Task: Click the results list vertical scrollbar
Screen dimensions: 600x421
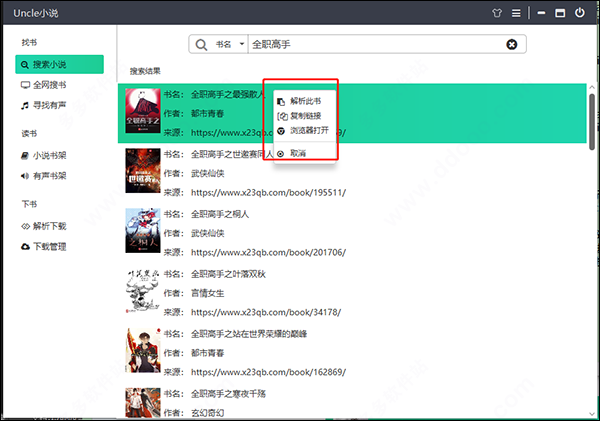Action: tap(592, 115)
